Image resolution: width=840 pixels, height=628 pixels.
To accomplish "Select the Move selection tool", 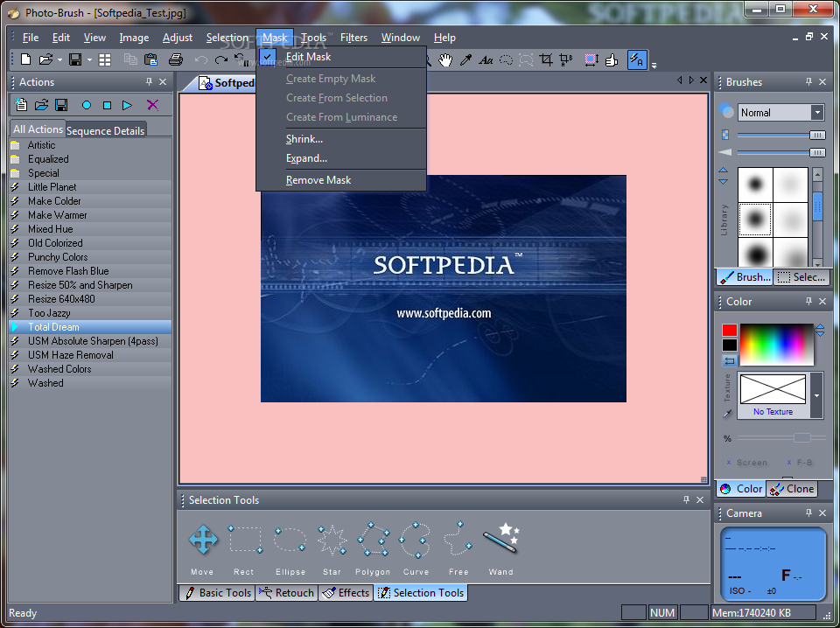I will click(x=203, y=539).
